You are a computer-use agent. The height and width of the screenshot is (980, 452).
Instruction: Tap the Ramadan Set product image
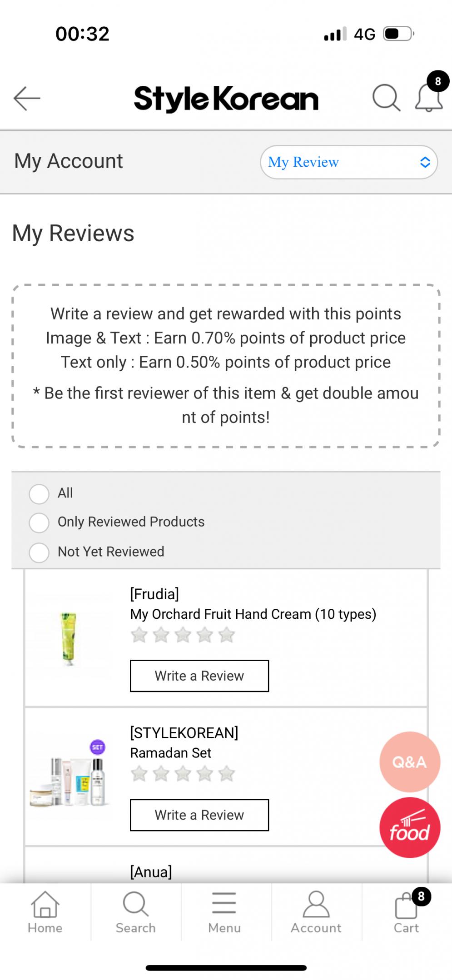pos(69,777)
